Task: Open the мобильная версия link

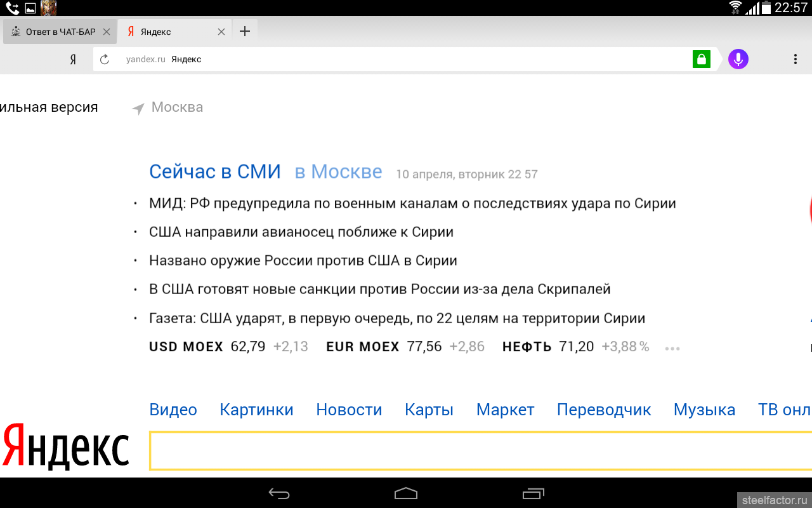Action: (49, 107)
